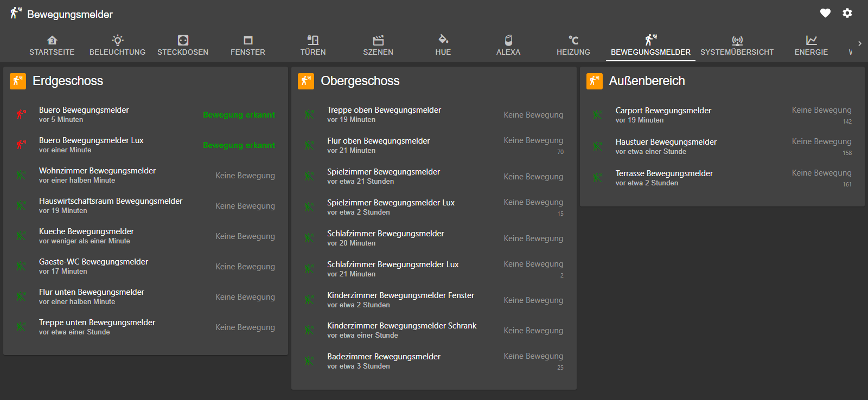This screenshot has width=868, height=400.
Task: Click the Obergeschoss card title
Action: (x=360, y=81)
